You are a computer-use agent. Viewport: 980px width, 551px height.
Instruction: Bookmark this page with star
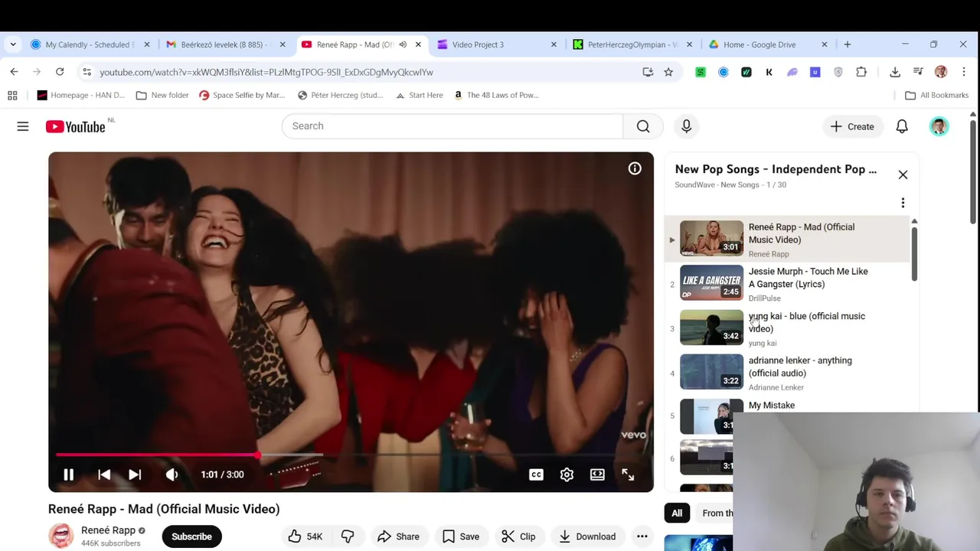668,72
